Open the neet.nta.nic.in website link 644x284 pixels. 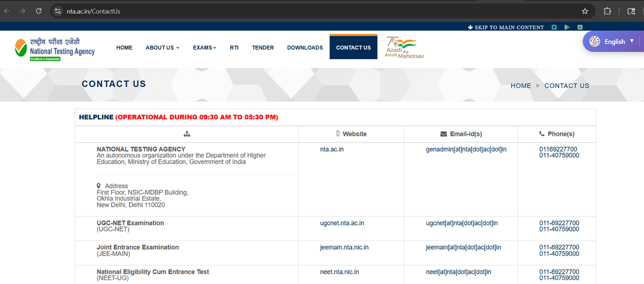339,272
